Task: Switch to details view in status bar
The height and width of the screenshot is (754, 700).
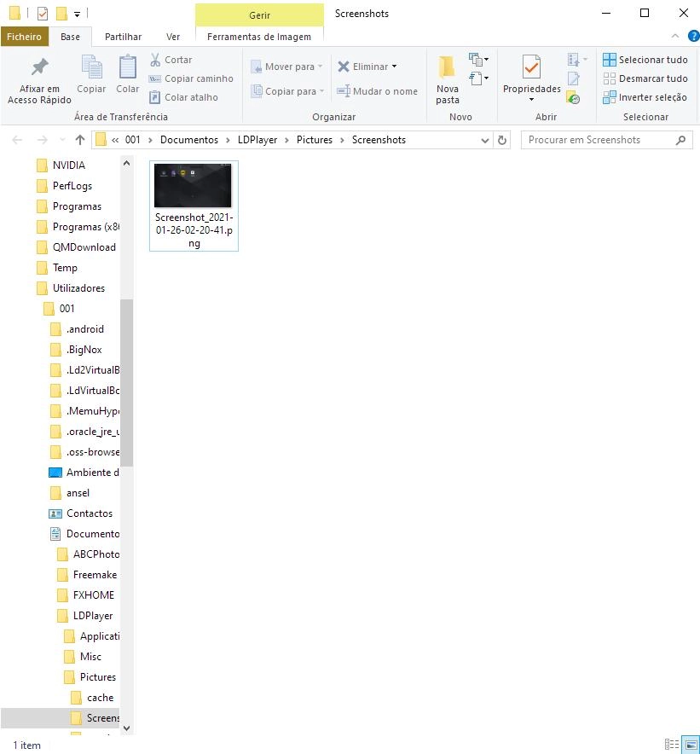Action: pyautogui.click(x=672, y=745)
